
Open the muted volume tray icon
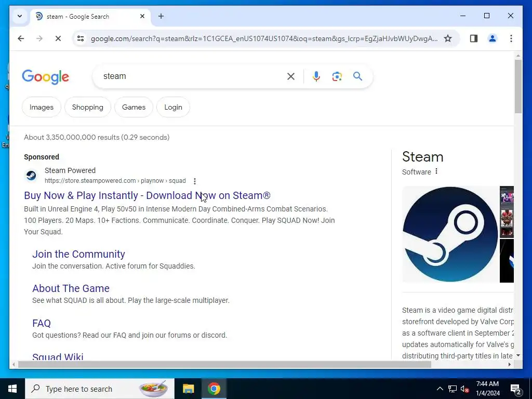pos(464,389)
